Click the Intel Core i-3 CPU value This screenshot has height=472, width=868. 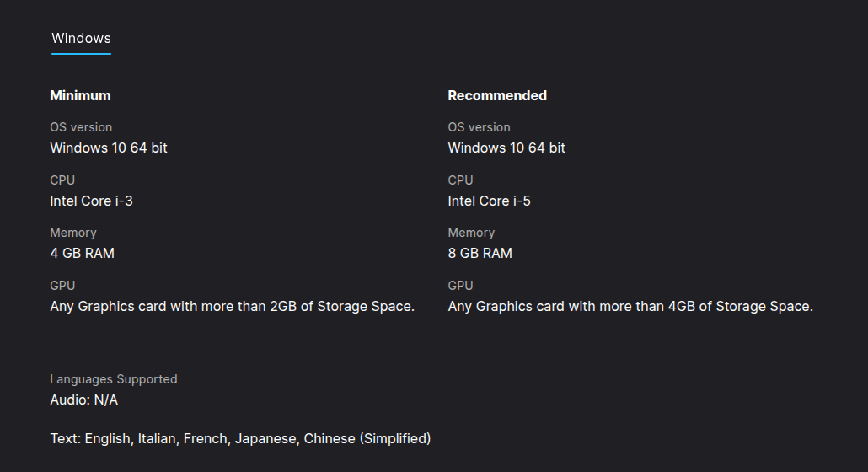91,201
